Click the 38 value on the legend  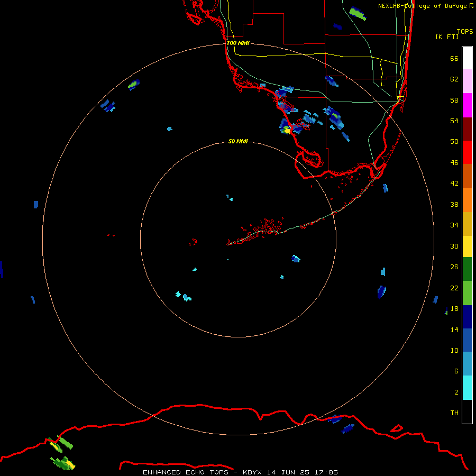[x=454, y=204]
